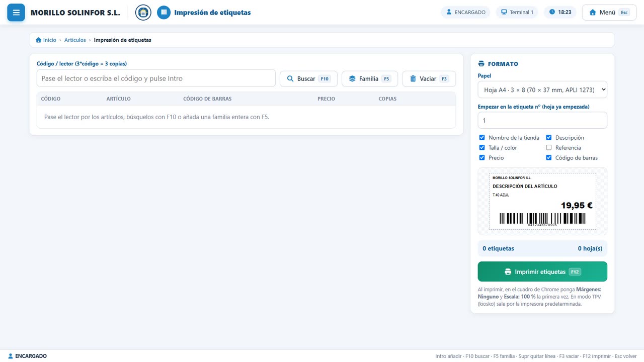This screenshot has height=362, width=644.
Task: Click the ENCARGADO user badge in the header
Action: tap(466, 13)
